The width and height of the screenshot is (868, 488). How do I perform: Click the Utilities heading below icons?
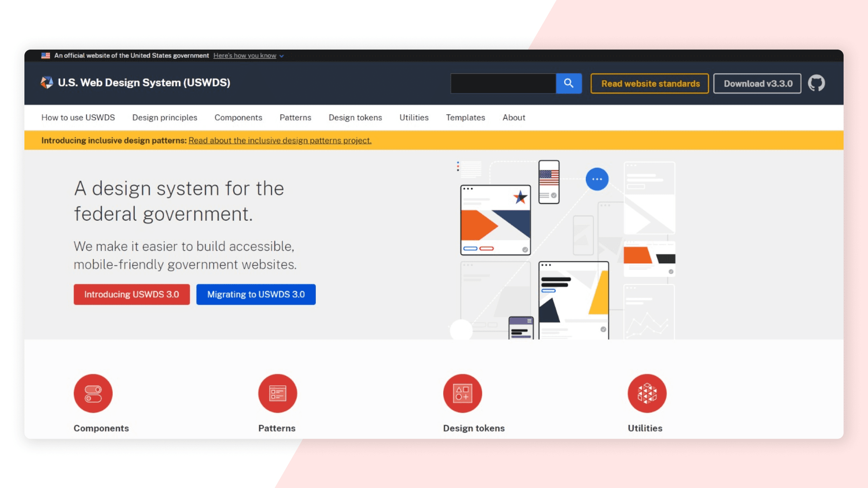tap(645, 428)
